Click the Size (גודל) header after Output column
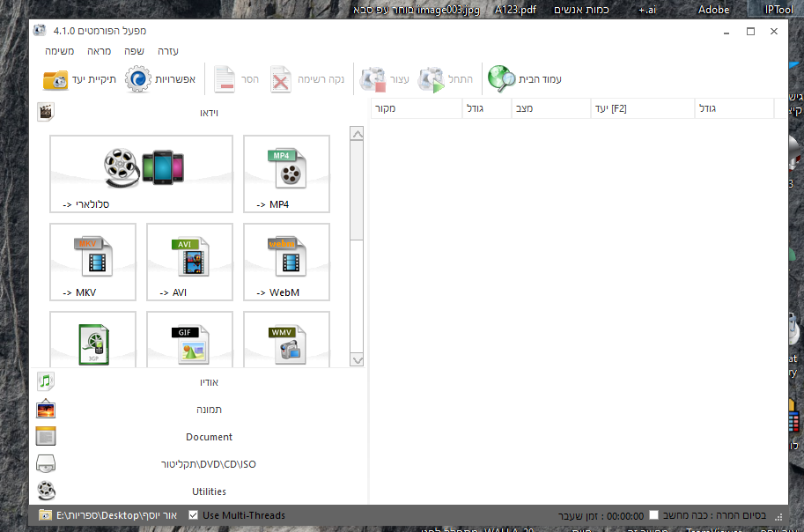This screenshot has height=532, width=804. click(x=734, y=108)
